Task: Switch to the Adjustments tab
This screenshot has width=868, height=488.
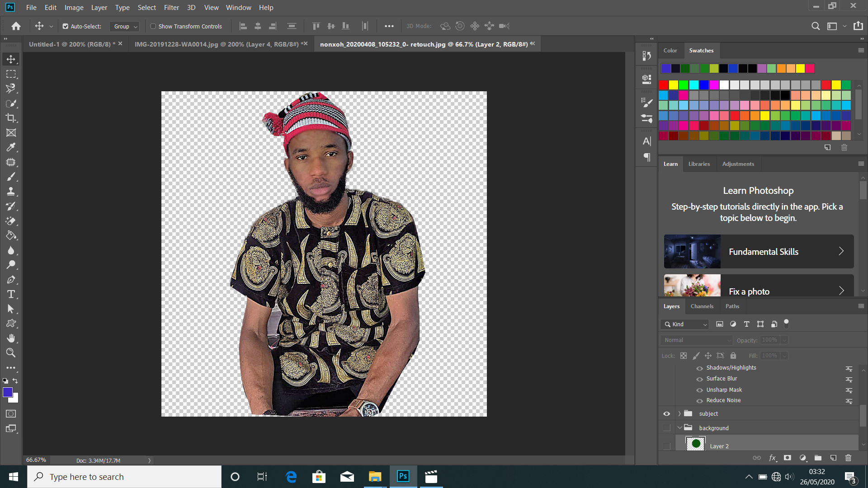Action: click(x=738, y=164)
